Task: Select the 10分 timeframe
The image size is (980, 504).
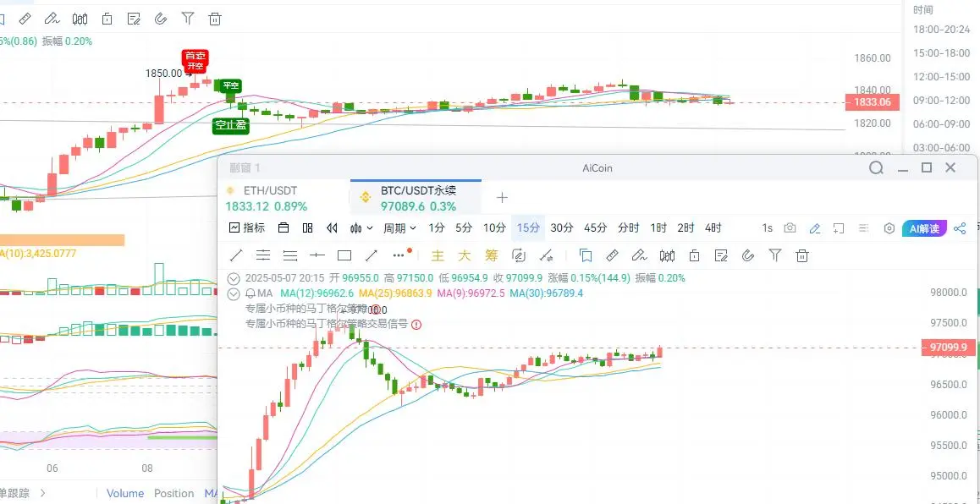Action: (494, 228)
